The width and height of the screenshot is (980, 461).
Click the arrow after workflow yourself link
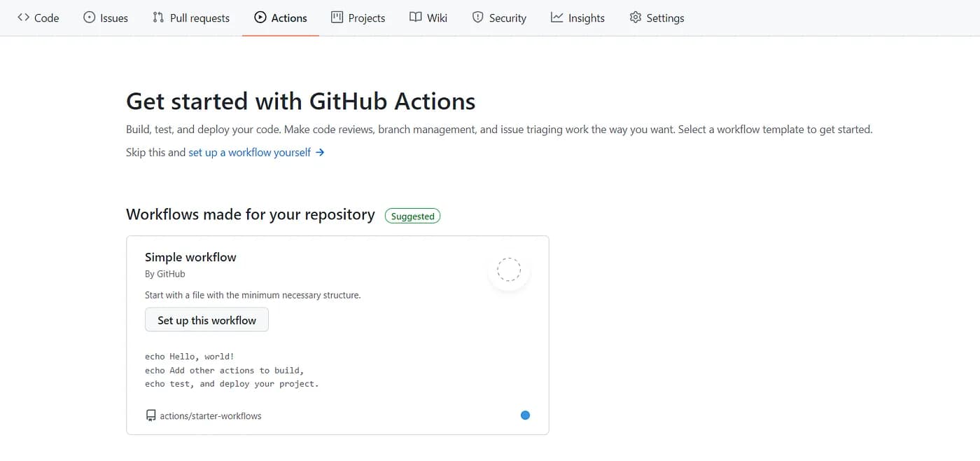320,152
